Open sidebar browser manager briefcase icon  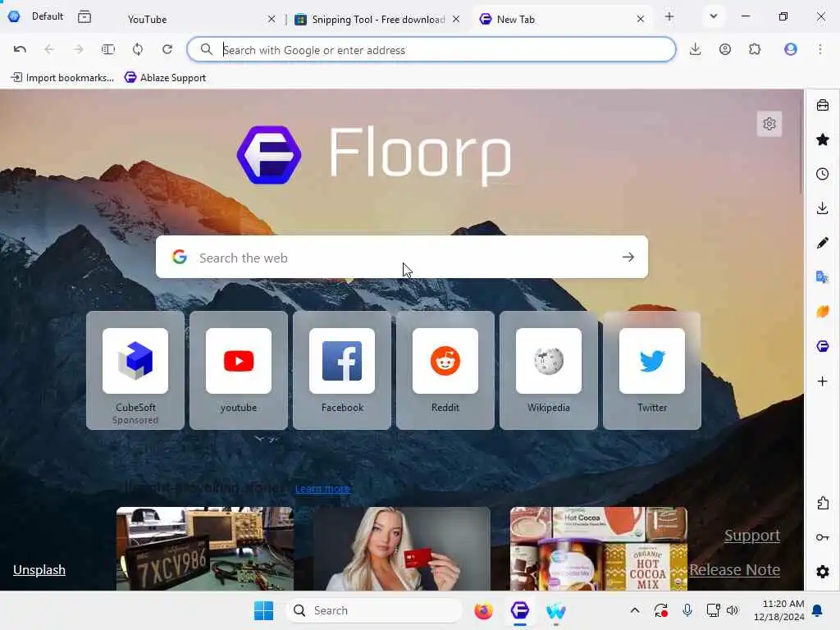822,105
